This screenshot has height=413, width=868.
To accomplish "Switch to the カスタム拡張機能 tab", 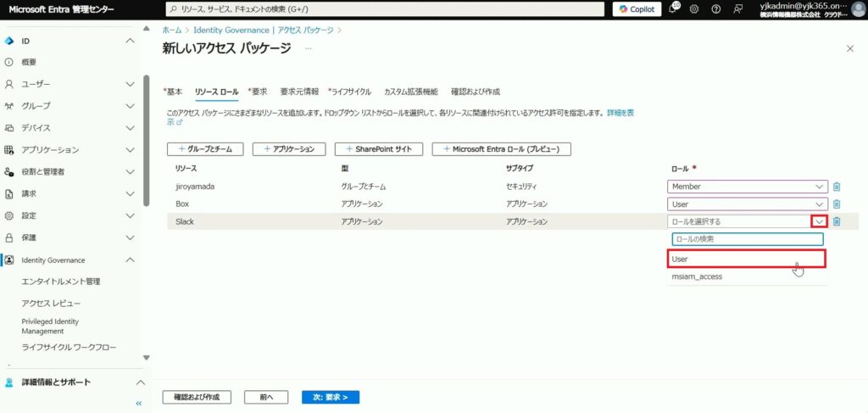I will point(411,92).
